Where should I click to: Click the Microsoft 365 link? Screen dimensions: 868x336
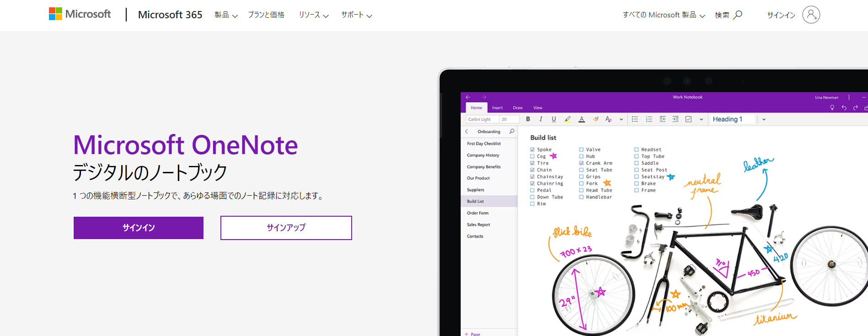(170, 15)
